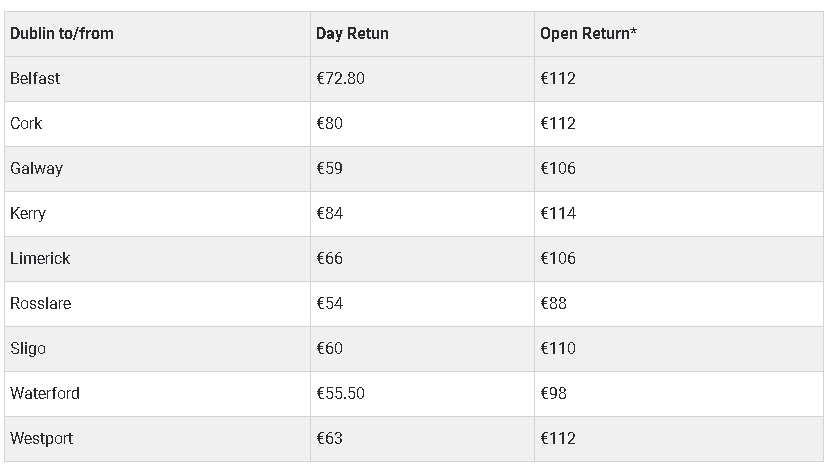
Task: Select the Belfast row label
Action: coord(35,79)
